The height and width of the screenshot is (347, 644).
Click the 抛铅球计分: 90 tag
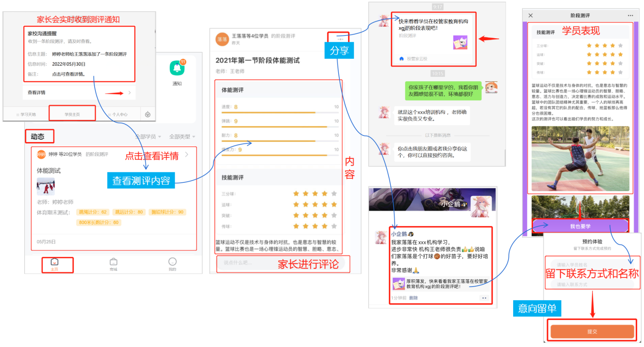tap(167, 212)
